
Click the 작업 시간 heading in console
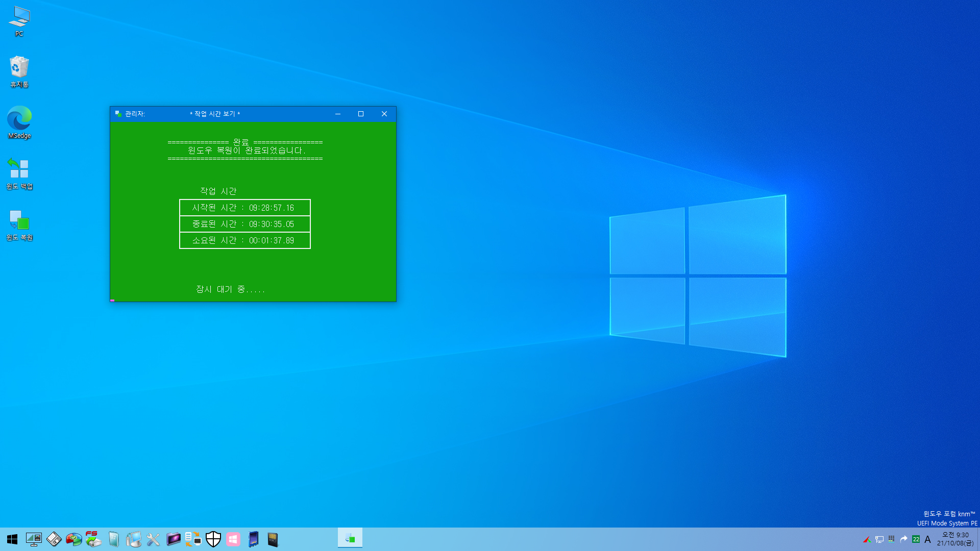(x=218, y=191)
